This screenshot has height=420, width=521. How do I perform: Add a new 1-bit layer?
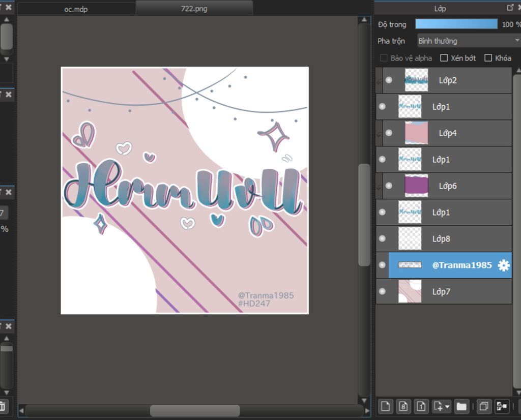pos(421,406)
